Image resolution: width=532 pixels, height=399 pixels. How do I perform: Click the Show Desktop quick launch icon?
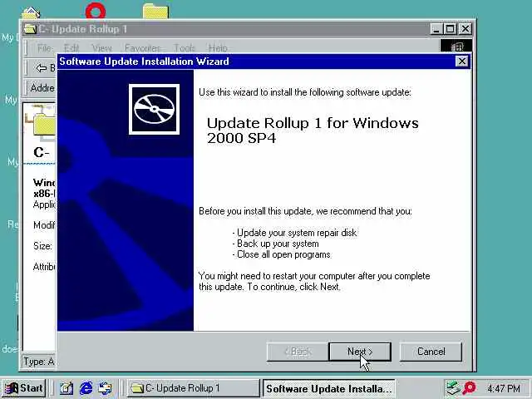tap(66, 388)
